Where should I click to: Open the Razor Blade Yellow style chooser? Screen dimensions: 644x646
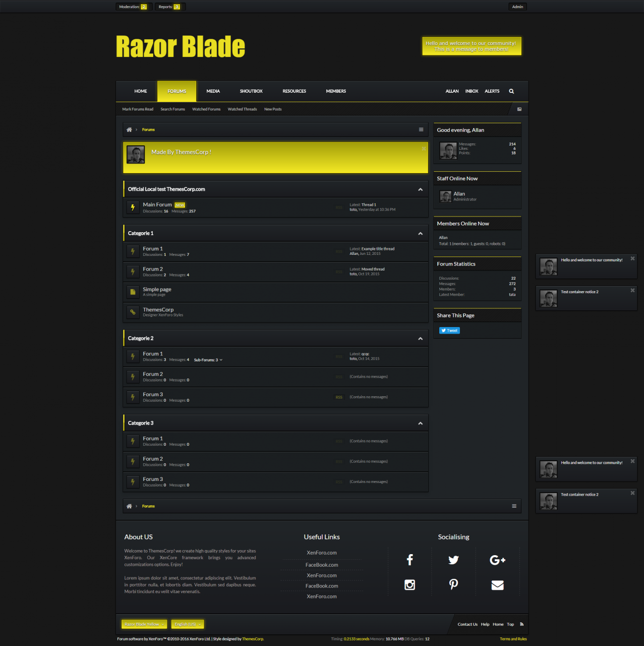coord(144,624)
